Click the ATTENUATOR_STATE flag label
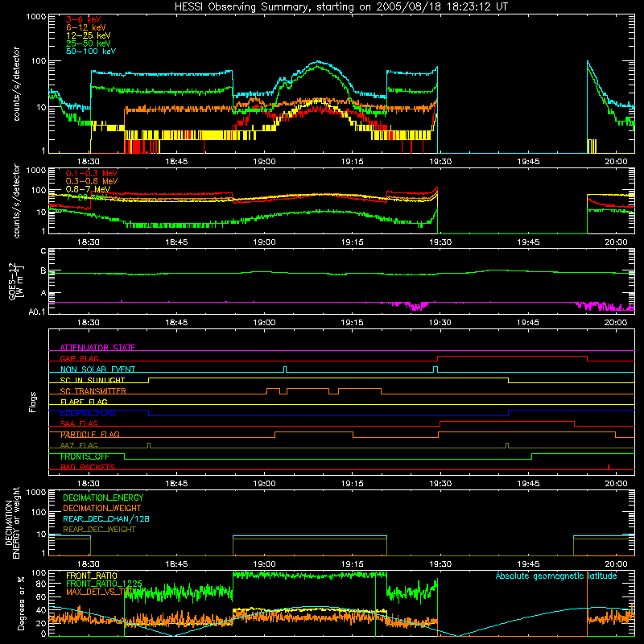Screen dimensions: 644x644 tap(97, 348)
